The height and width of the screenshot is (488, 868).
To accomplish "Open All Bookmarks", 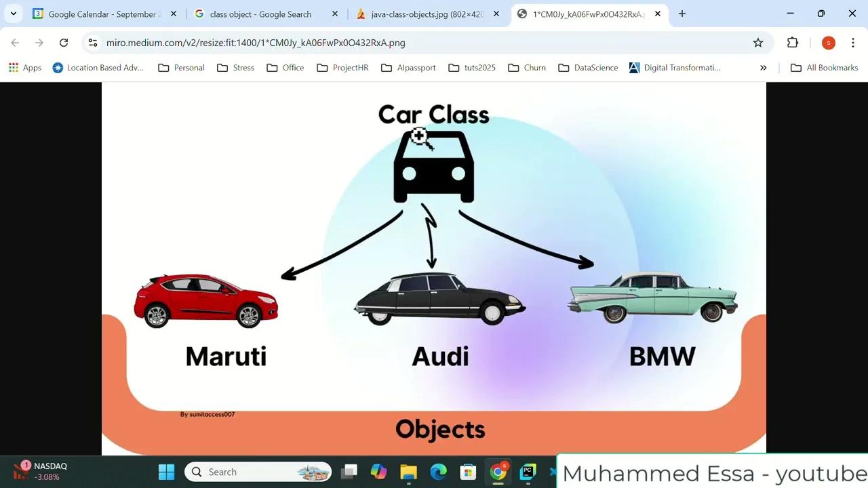I will [x=824, y=67].
